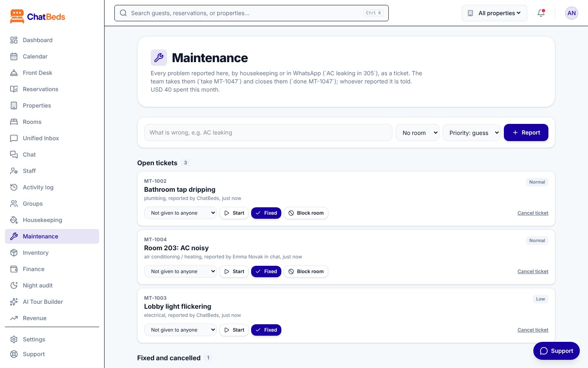Click the Revenue trend icon
This screenshot has height=368, width=588.
14,318
